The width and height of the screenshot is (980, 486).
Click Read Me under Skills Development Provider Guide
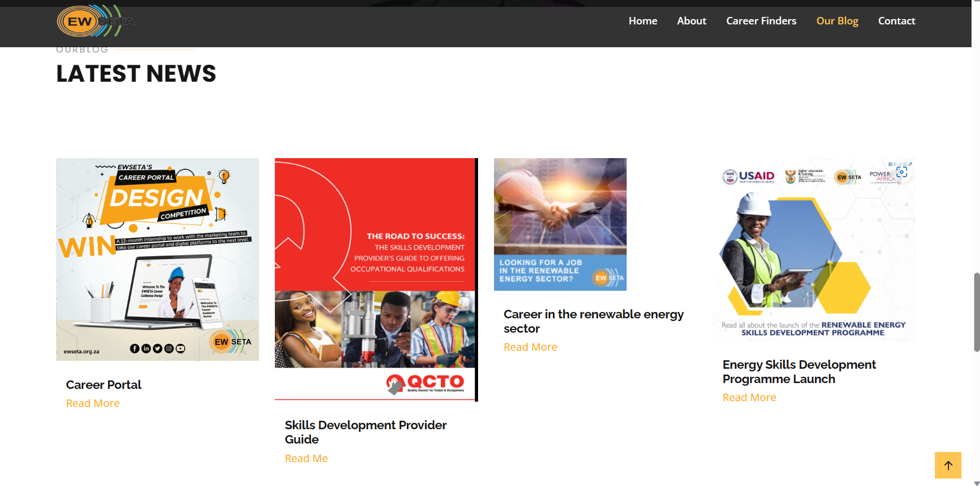pyautogui.click(x=306, y=458)
